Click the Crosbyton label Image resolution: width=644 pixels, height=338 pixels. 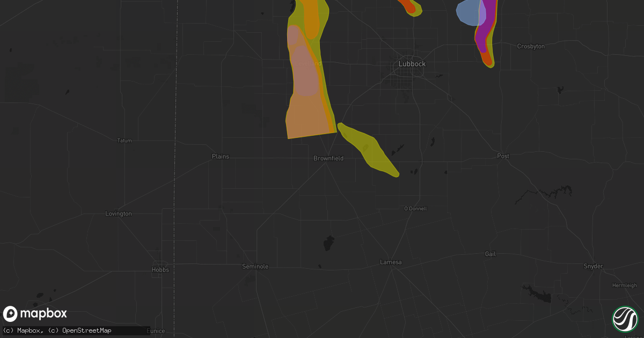pyautogui.click(x=531, y=47)
